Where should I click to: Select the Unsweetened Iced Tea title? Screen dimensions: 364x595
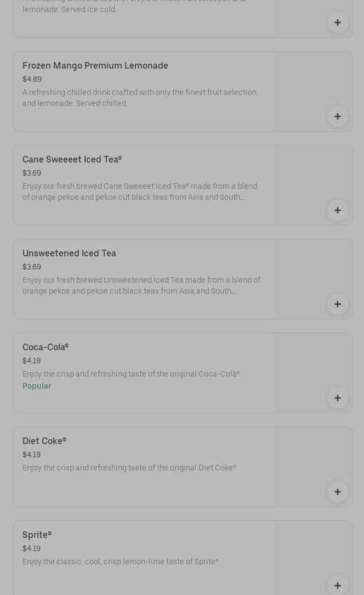pos(69,254)
